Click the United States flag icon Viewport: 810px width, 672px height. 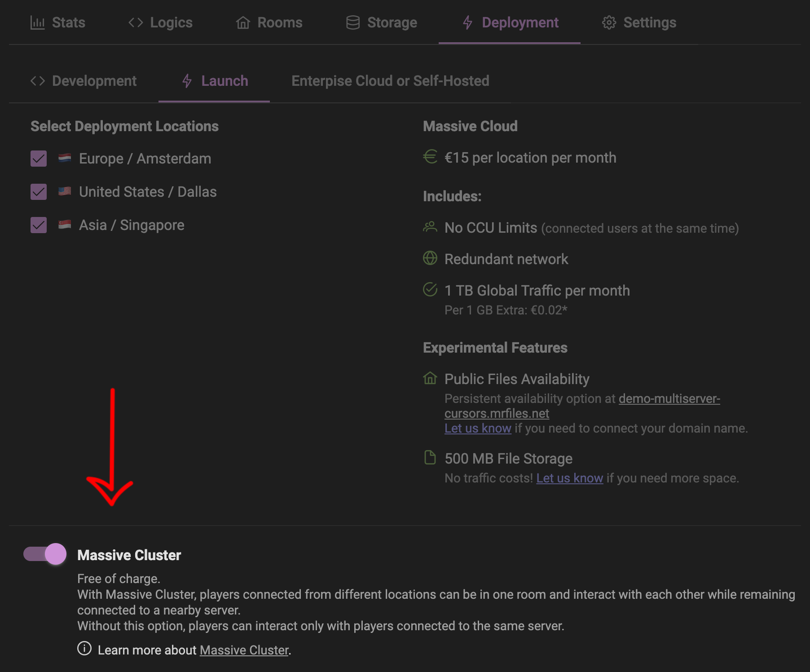[65, 191]
